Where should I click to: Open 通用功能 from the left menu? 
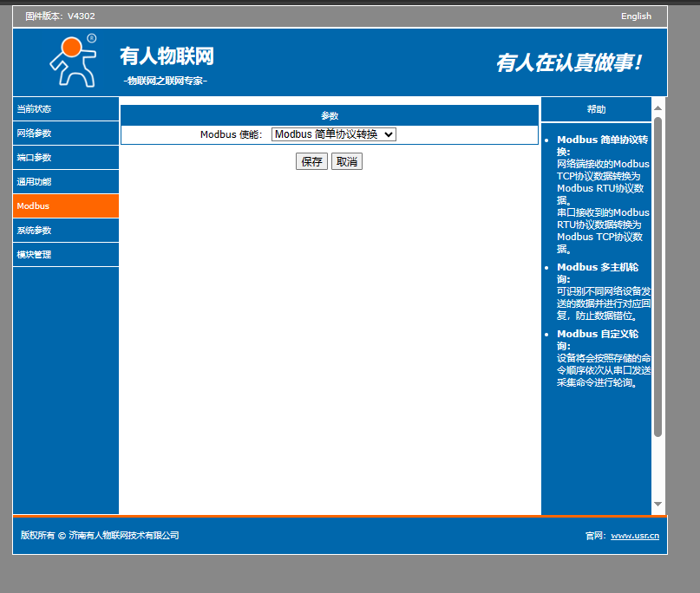coord(35,182)
